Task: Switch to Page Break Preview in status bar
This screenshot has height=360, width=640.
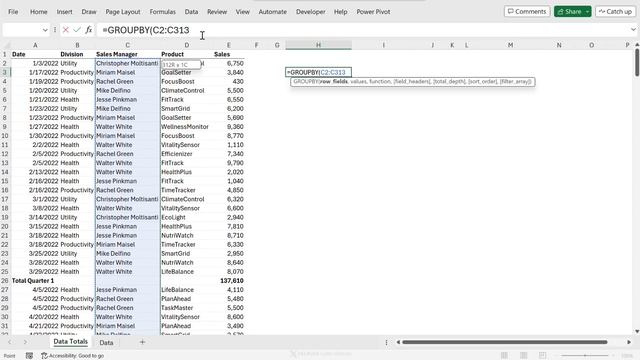Action: click(x=542, y=356)
